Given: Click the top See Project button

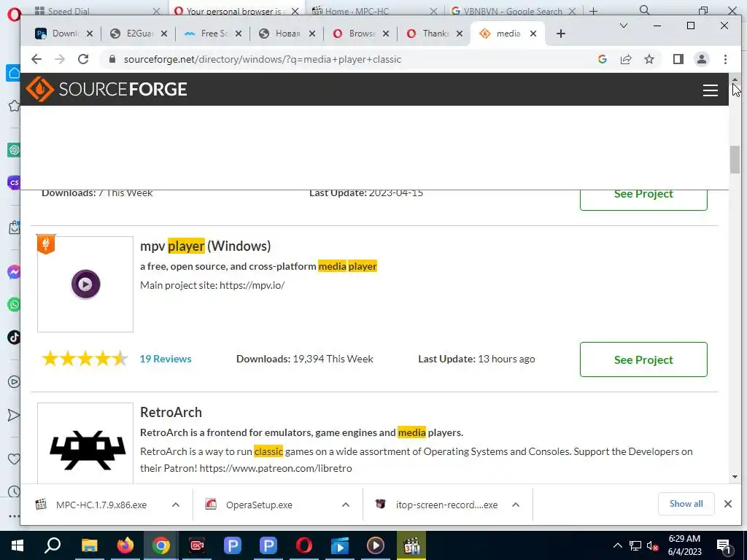Looking at the screenshot, I should pos(643,198).
